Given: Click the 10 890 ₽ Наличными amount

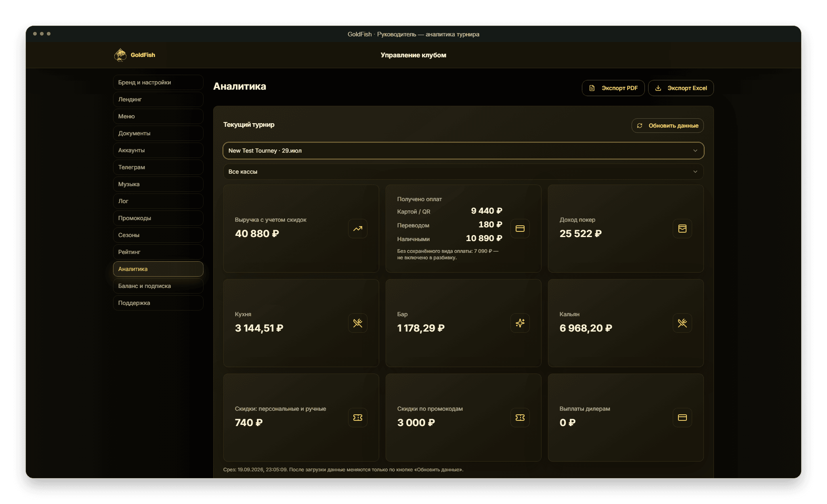Looking at the screenshot, I should click(x=484, y=238).
